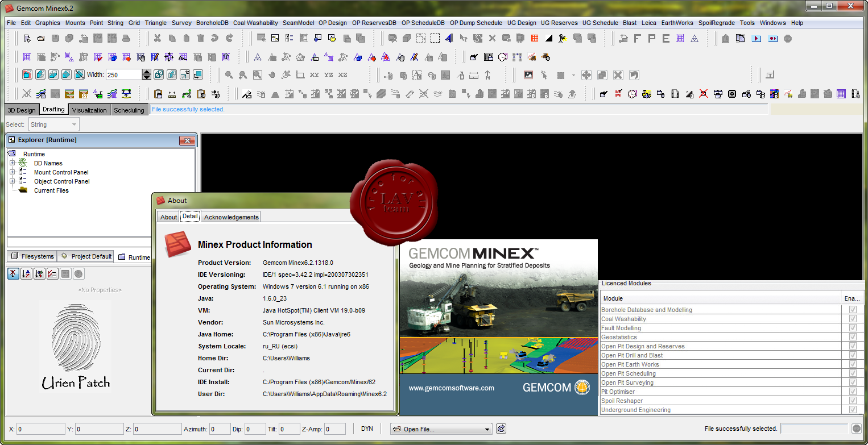Image resolution: width=868 pixels, height=445 pixels.
Task: Toggle Open Pit Design and Reserves checkbox
Action: (x=853, y=346)
